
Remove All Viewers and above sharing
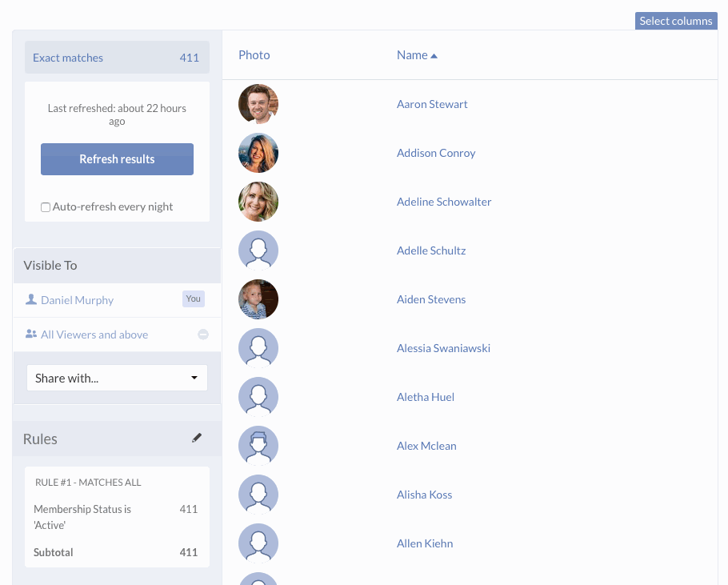click(x=203, y=335)
